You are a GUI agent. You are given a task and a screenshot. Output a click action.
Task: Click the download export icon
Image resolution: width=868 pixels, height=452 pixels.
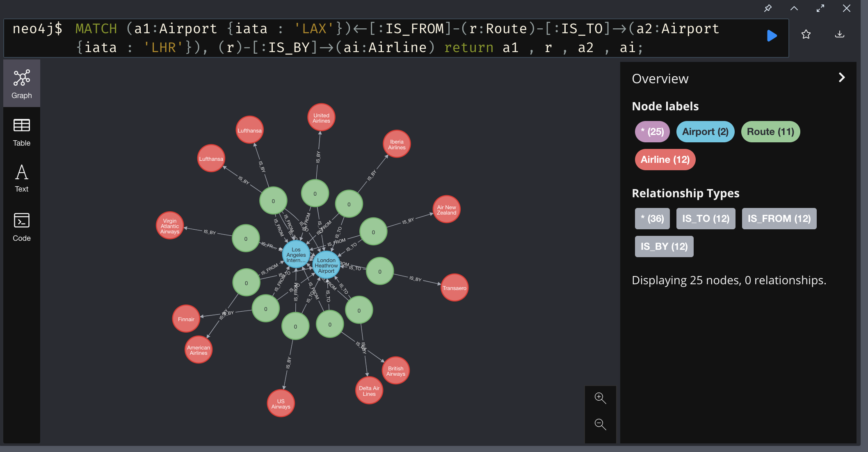(839, 34)
